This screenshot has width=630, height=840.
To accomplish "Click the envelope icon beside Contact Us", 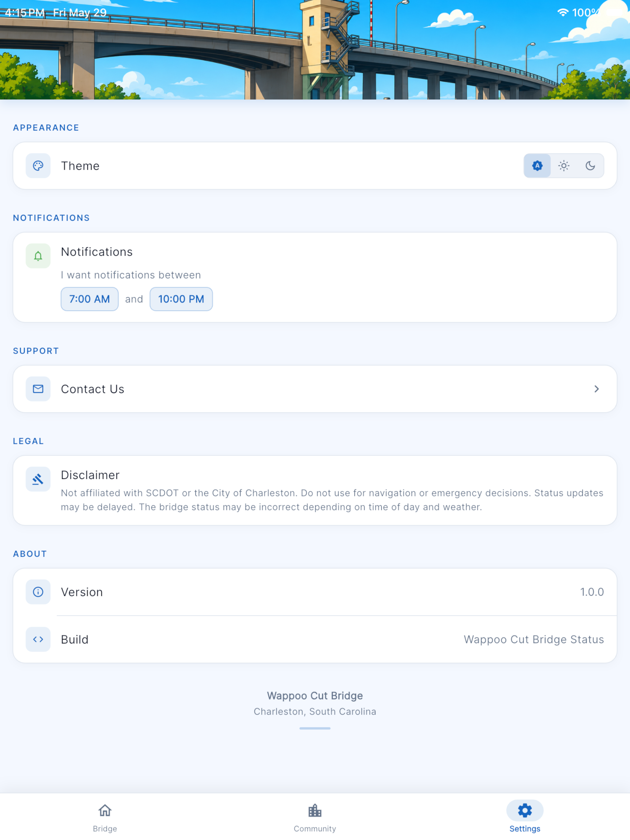I will point(38,389).
